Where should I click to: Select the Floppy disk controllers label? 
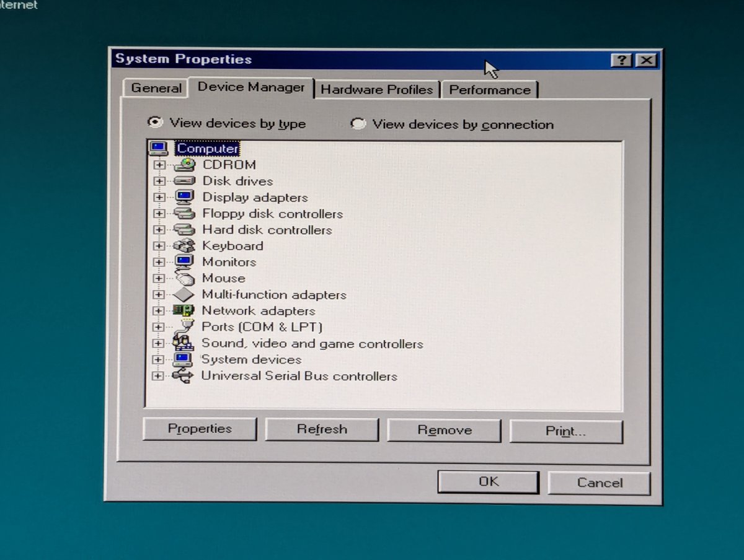pyautogui.click(x=272, y=214)
